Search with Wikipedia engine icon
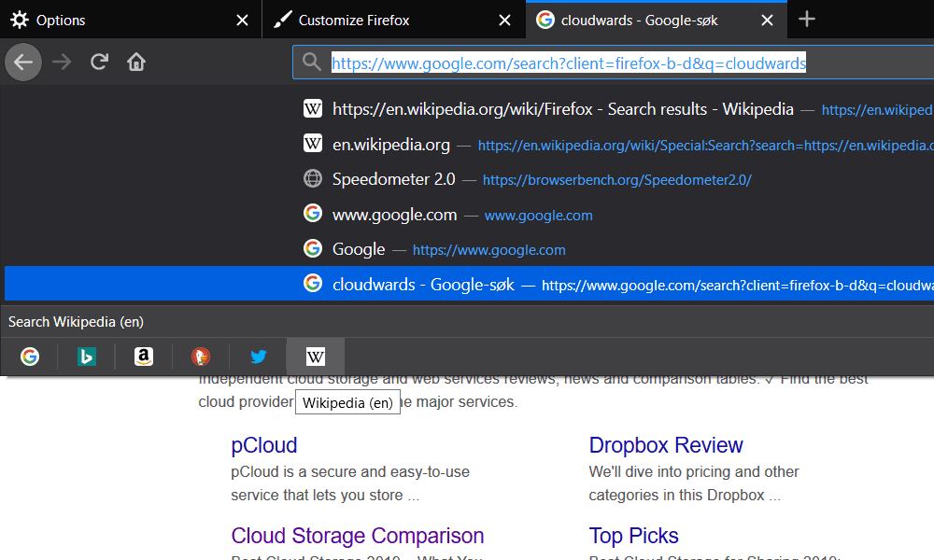934x560 pixels. tap(315, 357)
